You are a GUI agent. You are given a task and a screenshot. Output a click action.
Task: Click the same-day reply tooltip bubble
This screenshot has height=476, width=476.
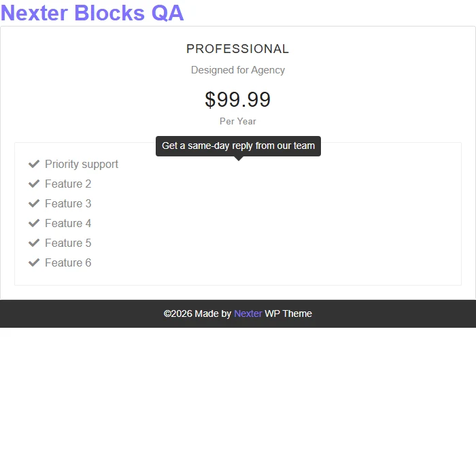[x=238, y=146]
